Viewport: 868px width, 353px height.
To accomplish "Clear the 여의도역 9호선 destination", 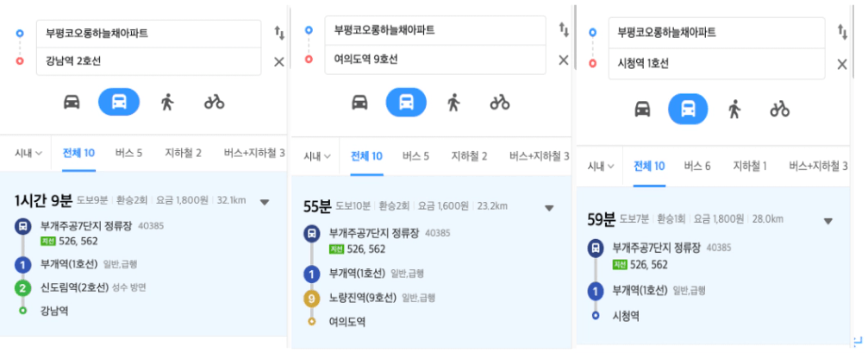I will point(564,60).
